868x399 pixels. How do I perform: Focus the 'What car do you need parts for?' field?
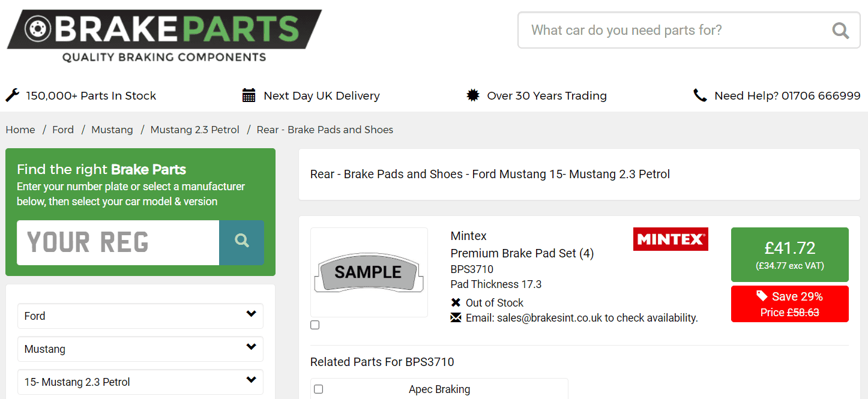tap(689, 30)
